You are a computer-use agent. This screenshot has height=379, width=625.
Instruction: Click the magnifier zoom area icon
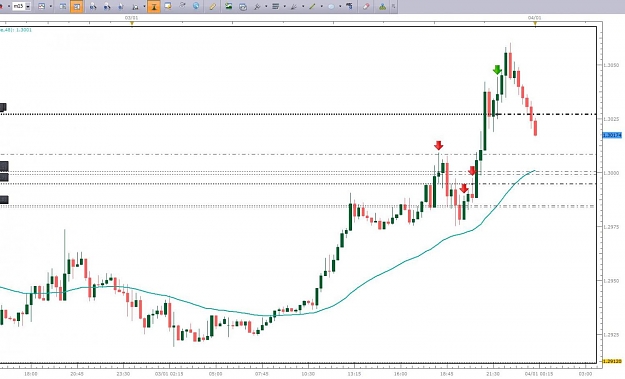click(136, 7)
